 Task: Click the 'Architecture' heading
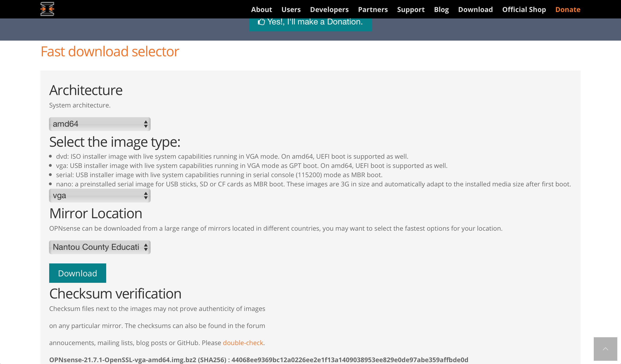tap(86, 90)
